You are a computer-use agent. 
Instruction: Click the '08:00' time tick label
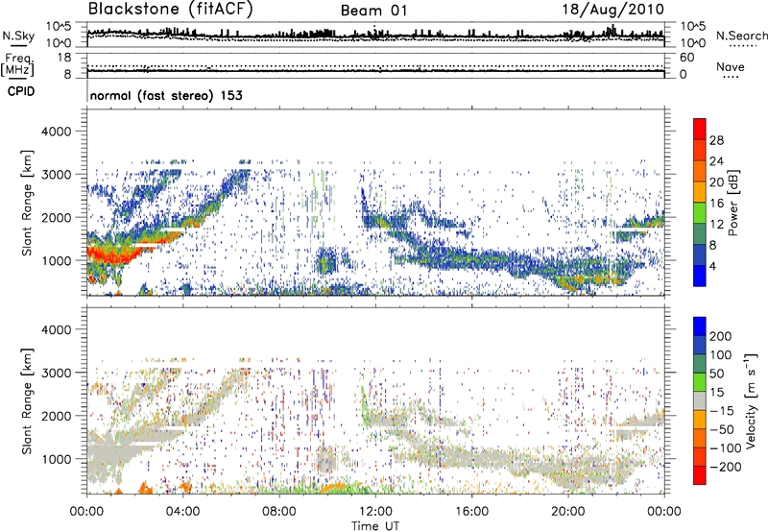(279, 512)
